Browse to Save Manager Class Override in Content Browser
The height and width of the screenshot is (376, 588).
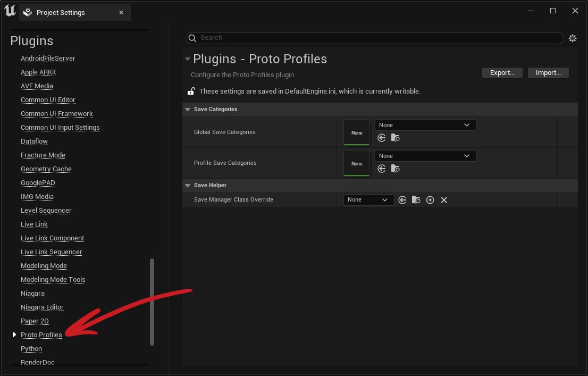pos(416,200)
